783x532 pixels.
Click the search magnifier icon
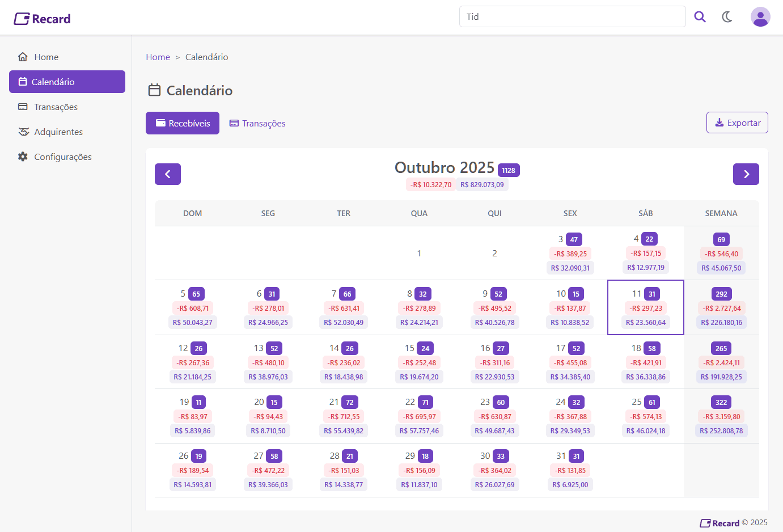[x=700, y=17]
